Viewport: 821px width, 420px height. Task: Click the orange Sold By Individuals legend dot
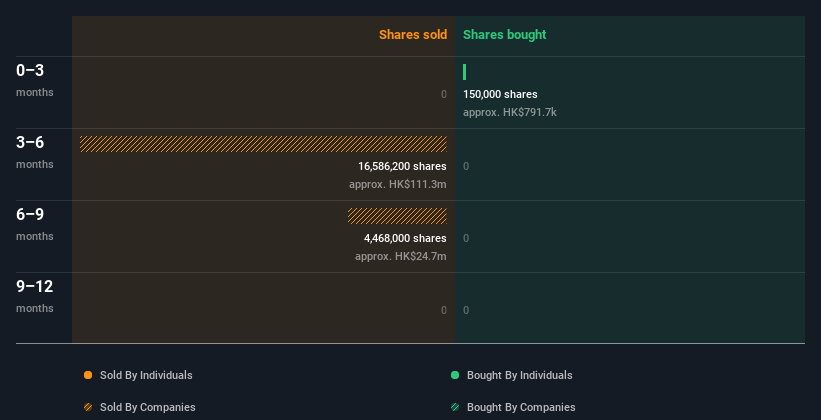88,375
